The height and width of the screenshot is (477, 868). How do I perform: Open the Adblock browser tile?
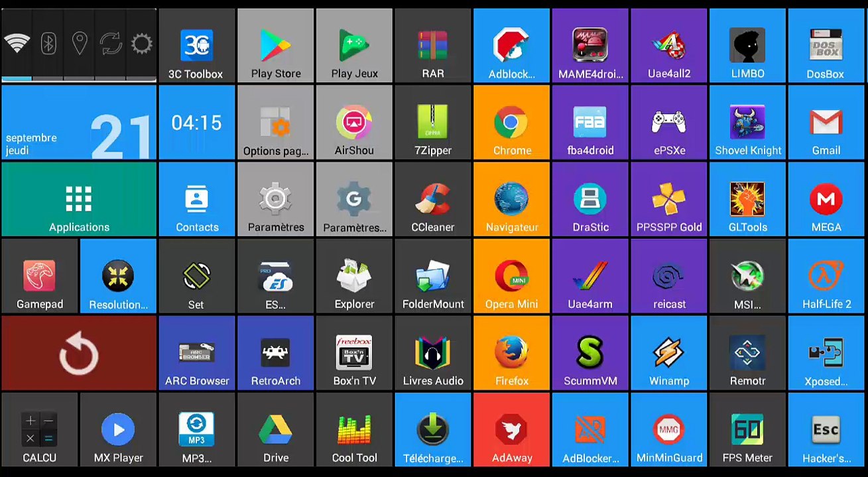[511, 46]
